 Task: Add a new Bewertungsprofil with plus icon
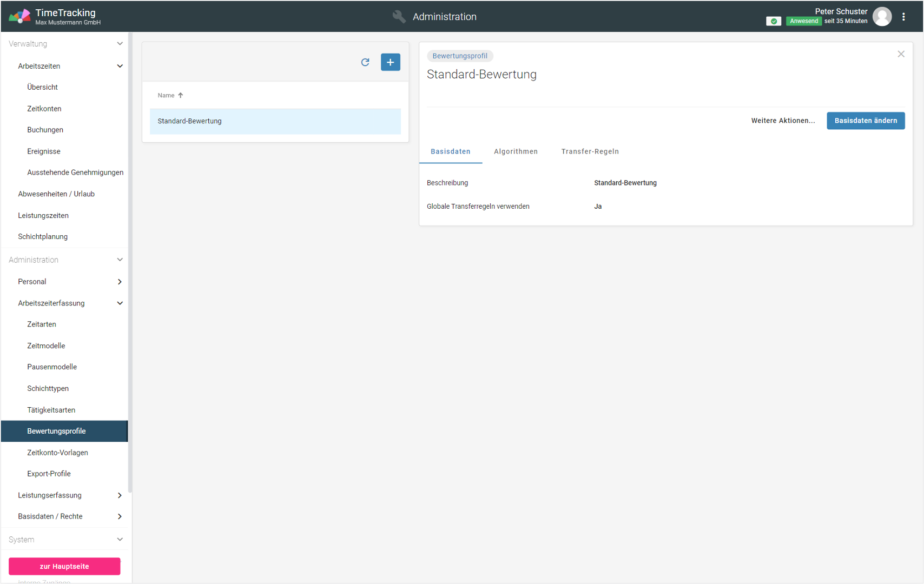pos(390,62)
